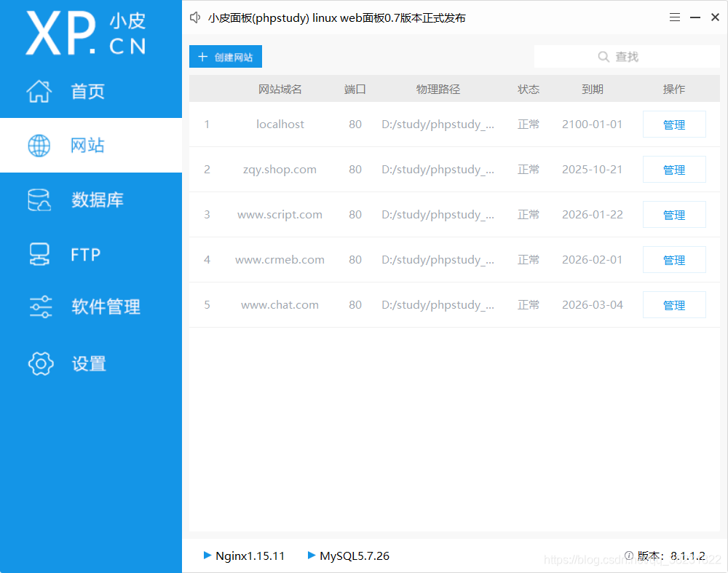
Task: Open the hamburger menu at top right
Action: [674, 16]
